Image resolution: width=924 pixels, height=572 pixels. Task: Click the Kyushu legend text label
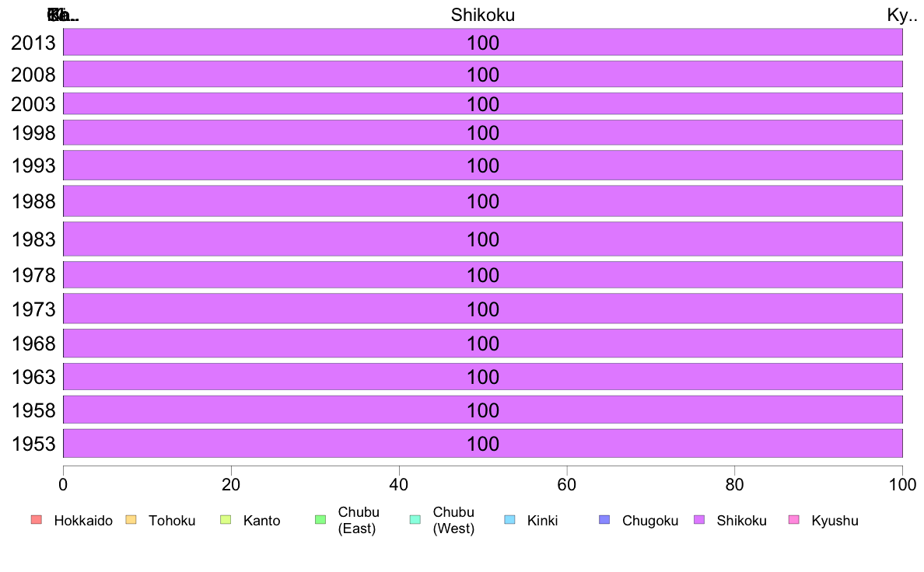click(x=835, y=521)
